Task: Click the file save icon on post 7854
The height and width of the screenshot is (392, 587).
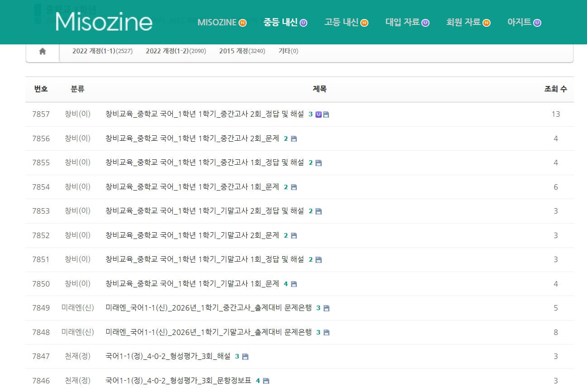Action: pos(294,187)
